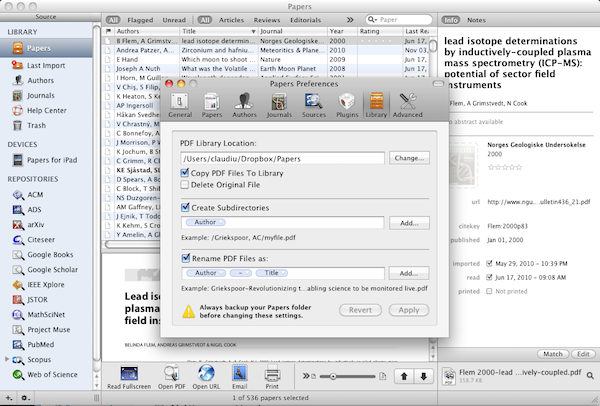Click the Open URL toolbar icon
This screenshot has width=600, height=406.
pyautogui.click(x=206, y=377)
